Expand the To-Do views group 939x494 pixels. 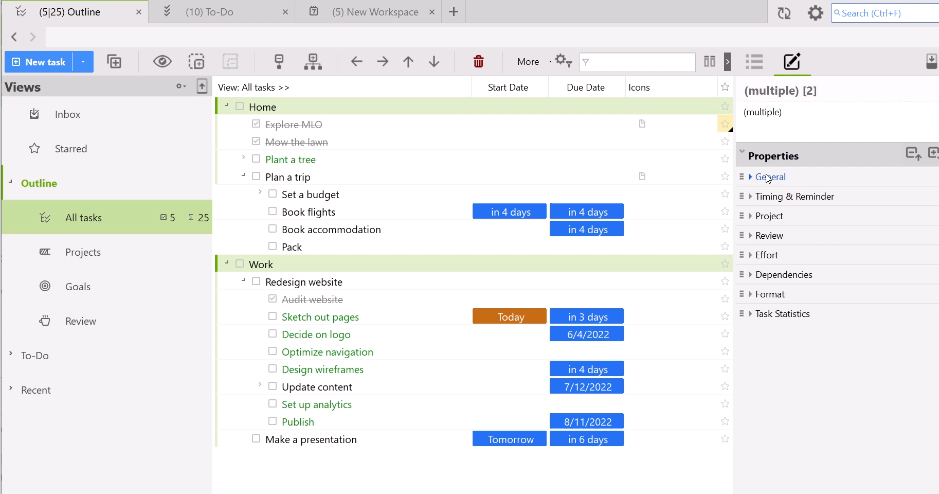coord(11,354)
